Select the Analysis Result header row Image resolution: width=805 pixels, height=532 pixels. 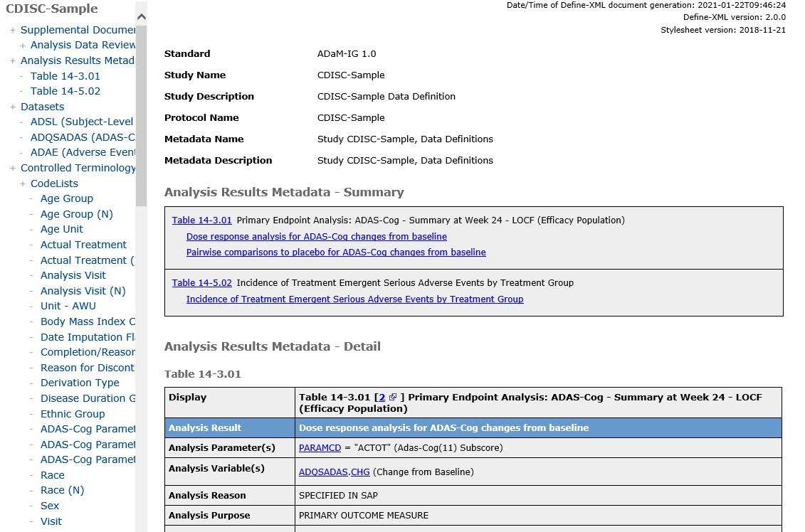473,428
